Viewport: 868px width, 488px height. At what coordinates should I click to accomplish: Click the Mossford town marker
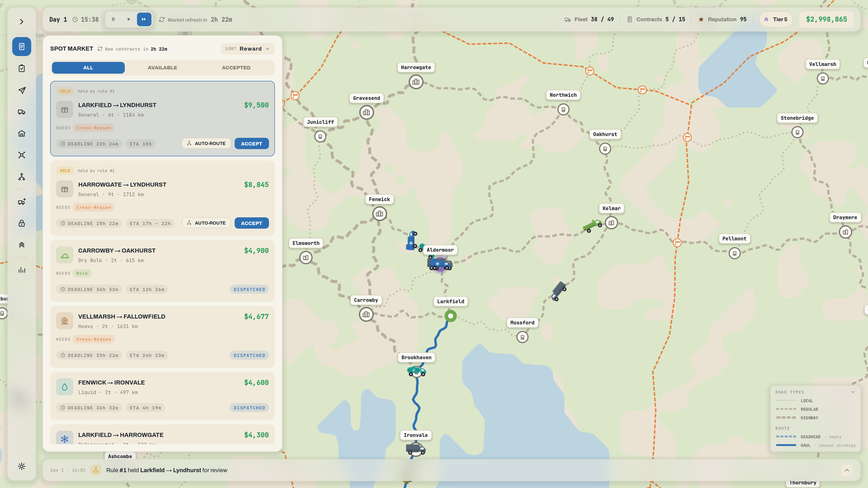(523, 337)
